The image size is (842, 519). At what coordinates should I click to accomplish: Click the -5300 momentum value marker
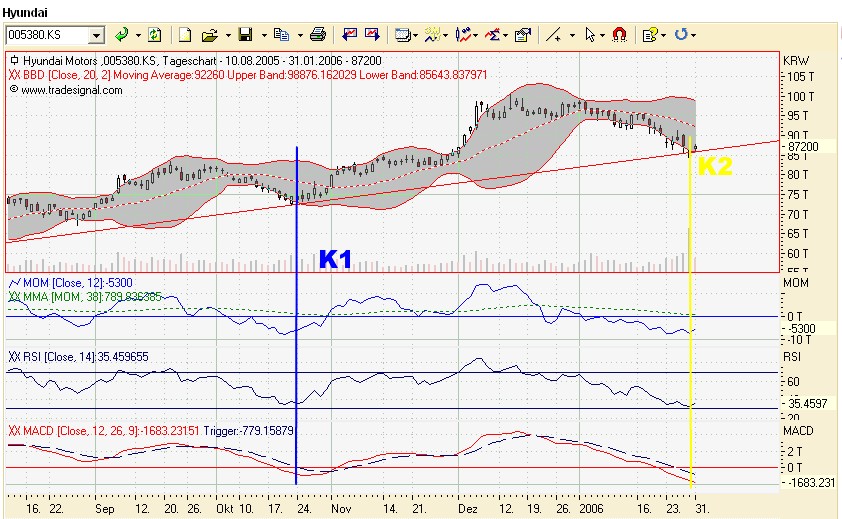[x=801, y=328]
